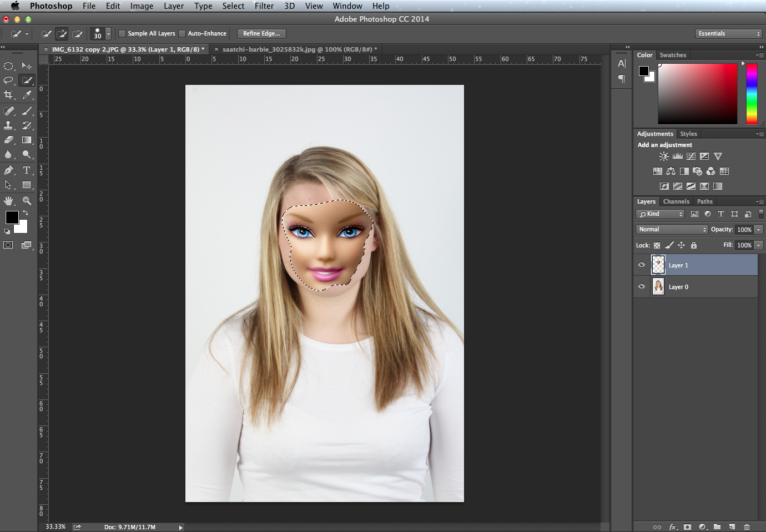Open the Filter menu
The image size is (766, 532).
(x=264, y=6)
